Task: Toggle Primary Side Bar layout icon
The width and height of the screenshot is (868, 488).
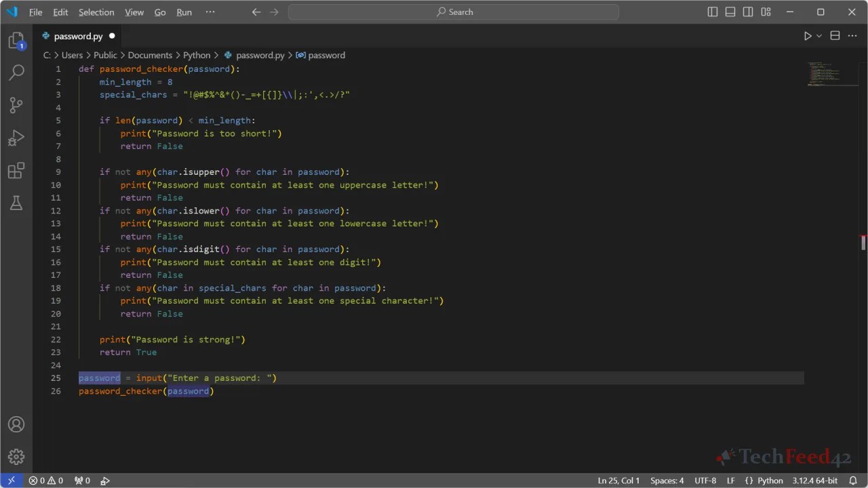Action: tap(713, 12)
